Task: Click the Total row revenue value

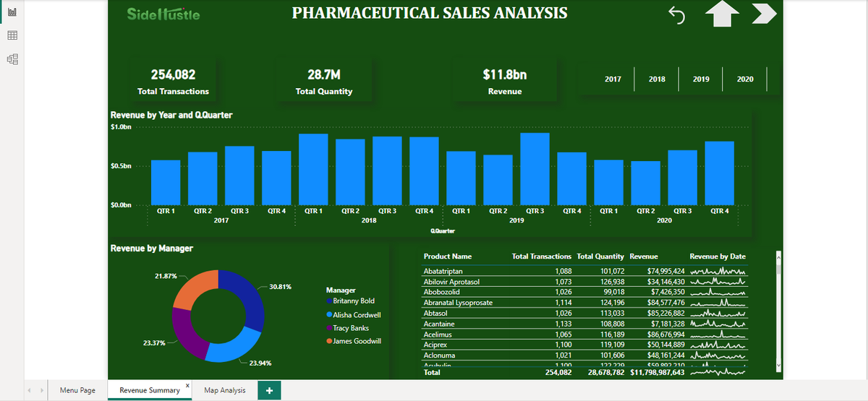Action: 658,373
